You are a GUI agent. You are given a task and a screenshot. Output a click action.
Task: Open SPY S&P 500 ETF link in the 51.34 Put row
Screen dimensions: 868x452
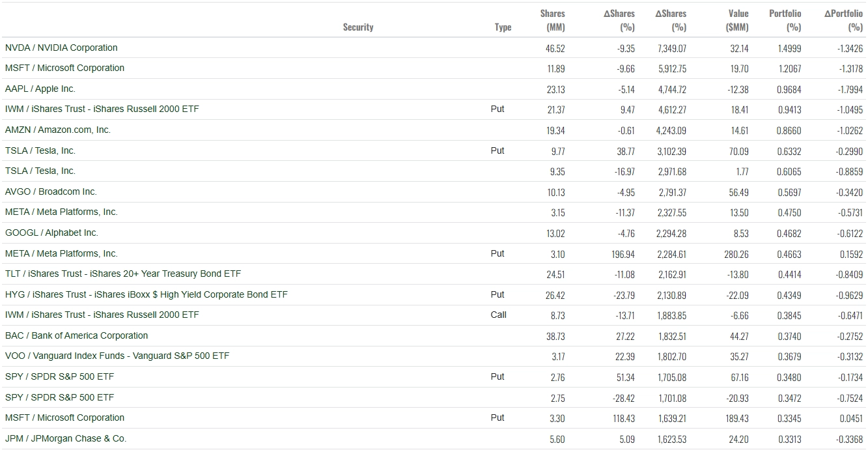59,376
